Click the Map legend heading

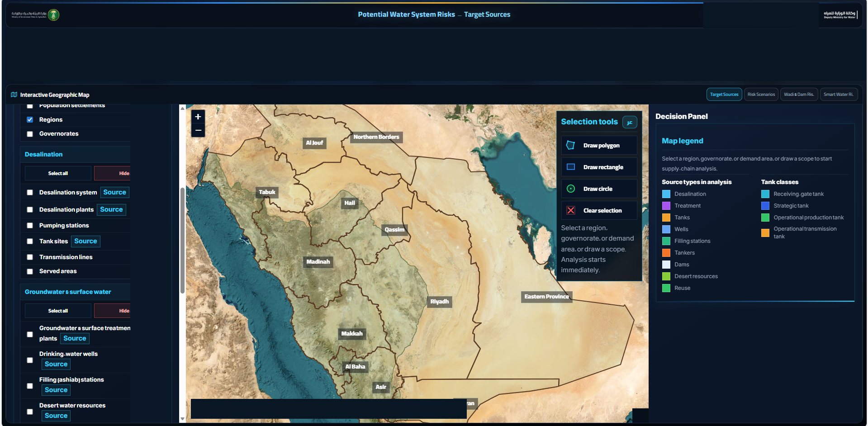(x=682, y=141)
